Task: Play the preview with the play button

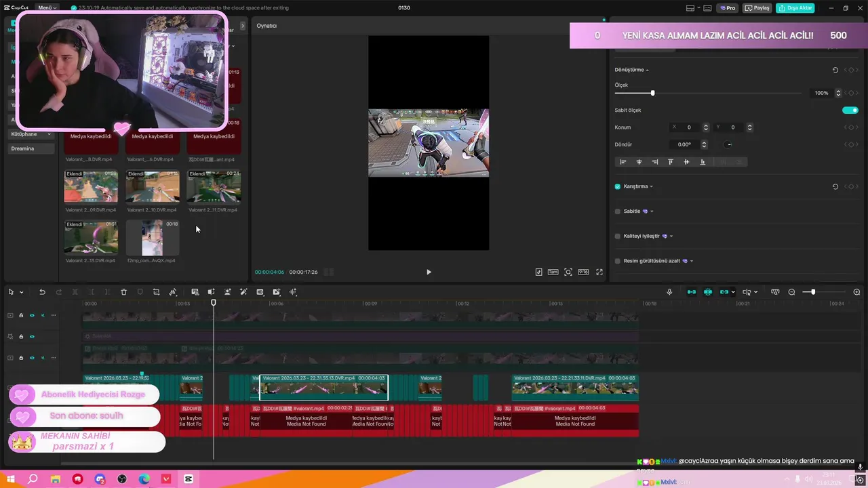Action: tap(429, 272)
